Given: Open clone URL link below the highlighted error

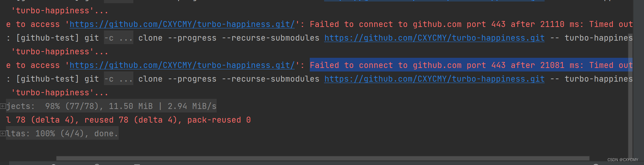Looking at the screenshot, I should click(x=434, y=79).
